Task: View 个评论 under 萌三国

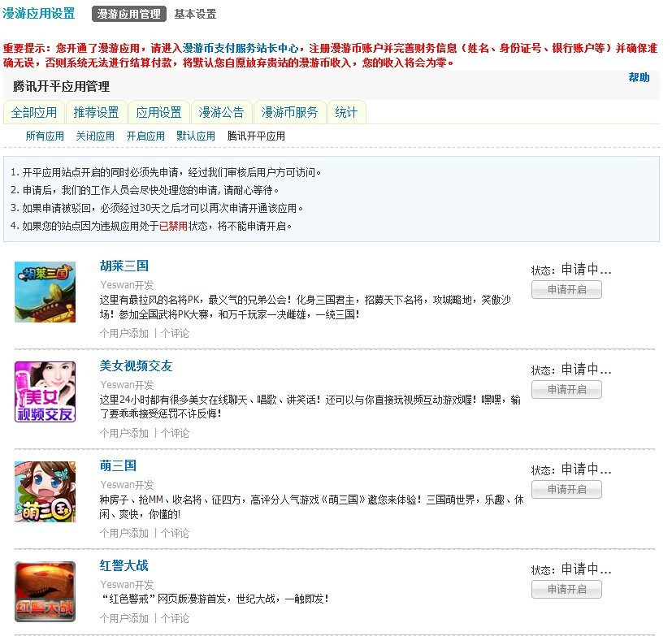Action: (175, 533)
